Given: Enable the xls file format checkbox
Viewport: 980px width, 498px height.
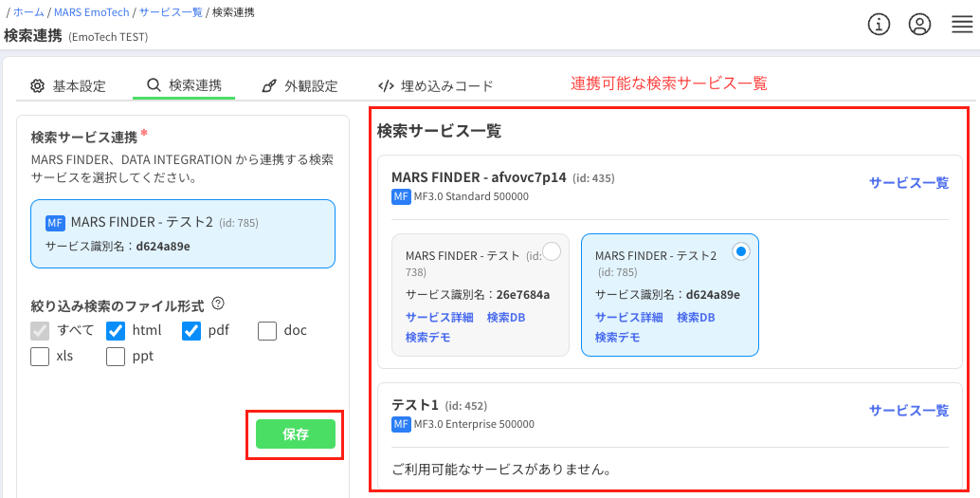Looking at the screenshot, I should [x=40, y=357].
